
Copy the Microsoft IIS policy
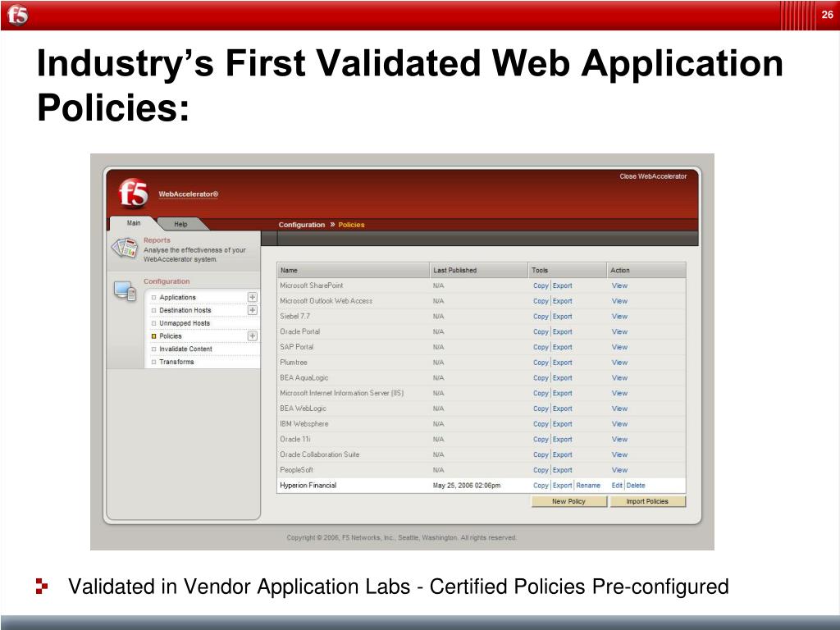(541, 393)
